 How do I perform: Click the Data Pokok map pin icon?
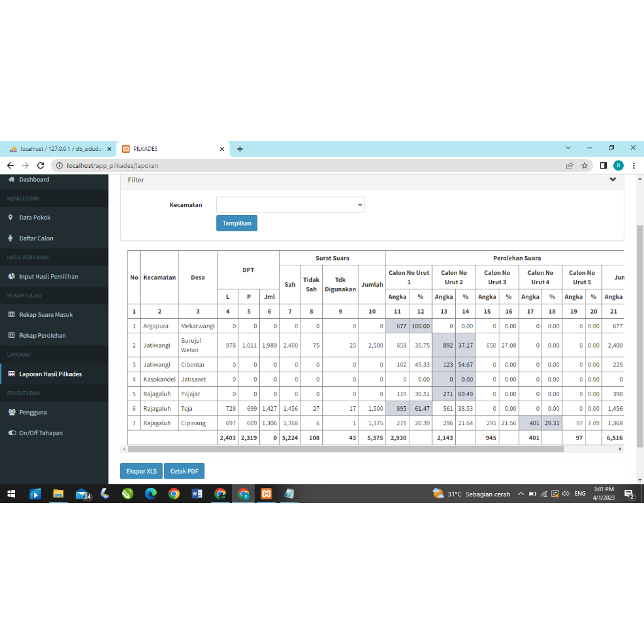[11, 217]
